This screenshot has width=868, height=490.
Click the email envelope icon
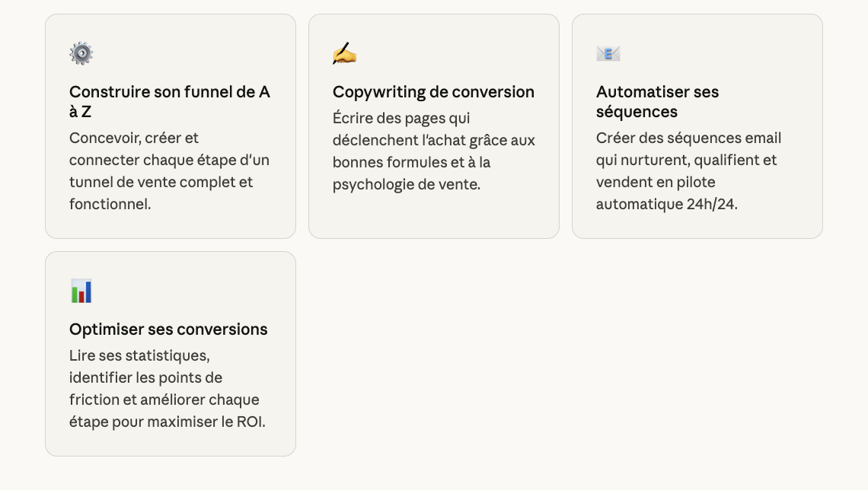click(x=608, y=53)
